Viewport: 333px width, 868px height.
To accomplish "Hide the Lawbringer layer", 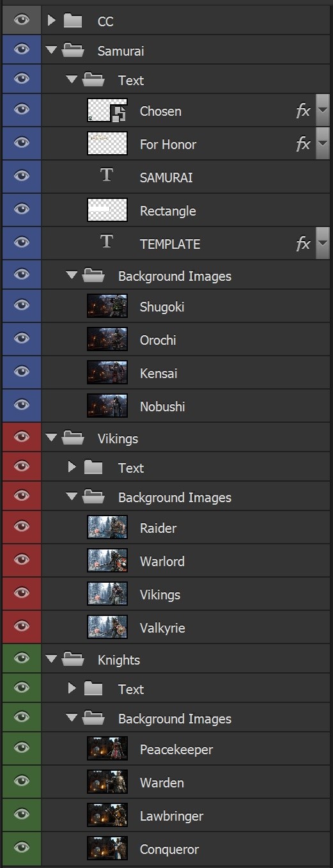I will pos(22,815).
